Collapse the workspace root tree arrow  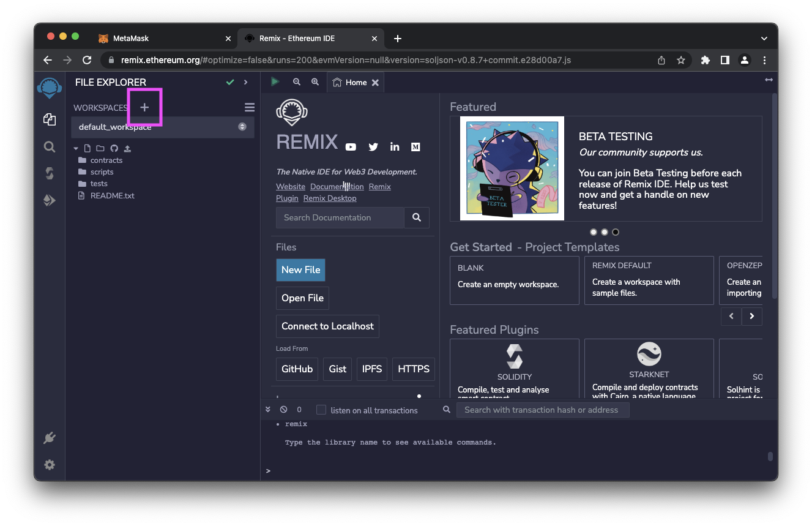76,148
